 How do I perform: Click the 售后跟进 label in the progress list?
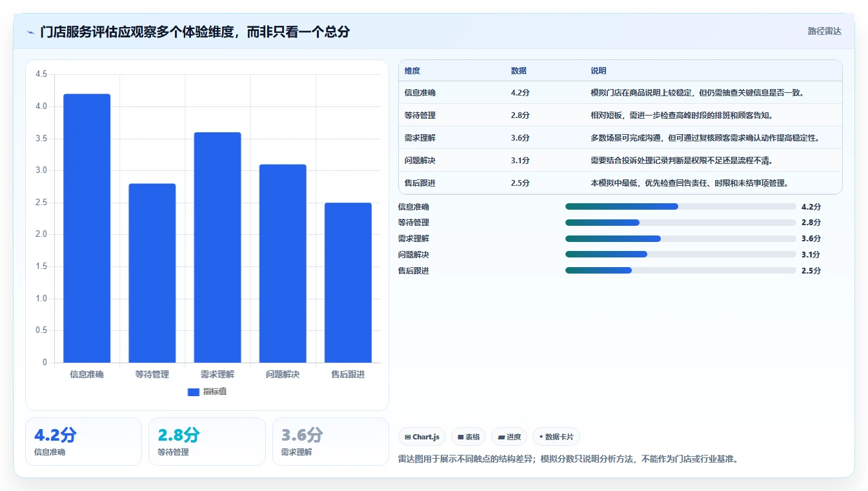point(414,271)
